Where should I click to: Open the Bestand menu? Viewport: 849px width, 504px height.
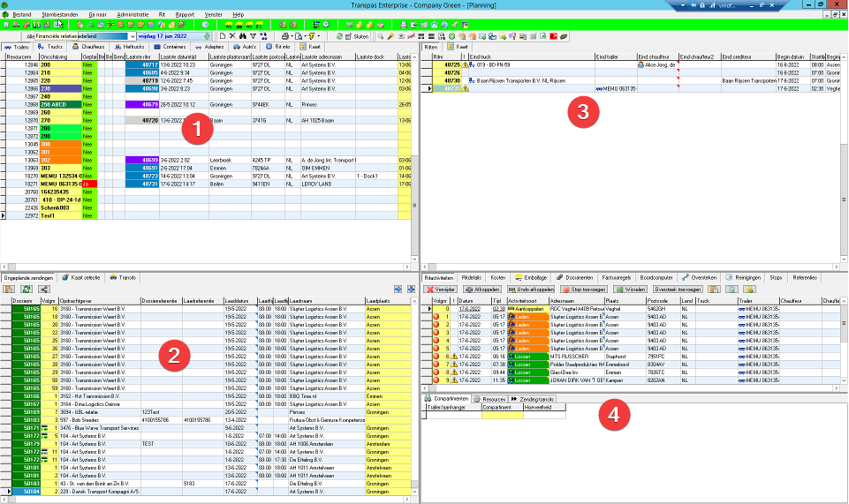[x=22, y=15]
